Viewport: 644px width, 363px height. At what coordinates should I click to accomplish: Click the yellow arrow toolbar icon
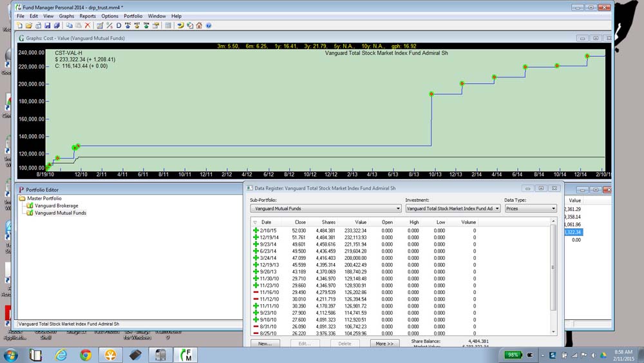[180, 26]
